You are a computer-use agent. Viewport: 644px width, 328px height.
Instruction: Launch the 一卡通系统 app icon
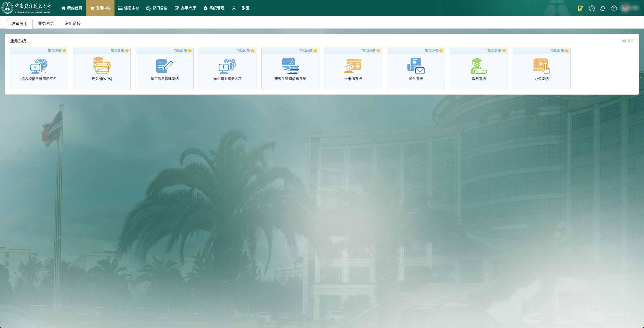coord(353,66)
